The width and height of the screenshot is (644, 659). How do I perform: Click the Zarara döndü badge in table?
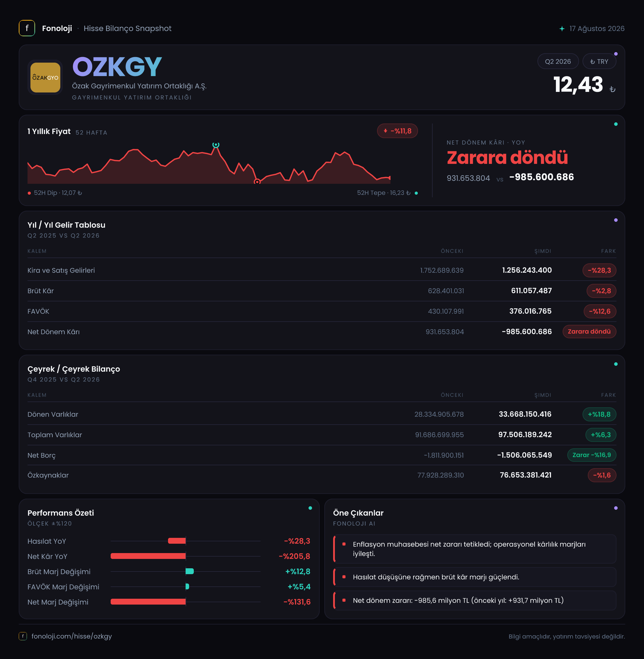coord(589,331)
